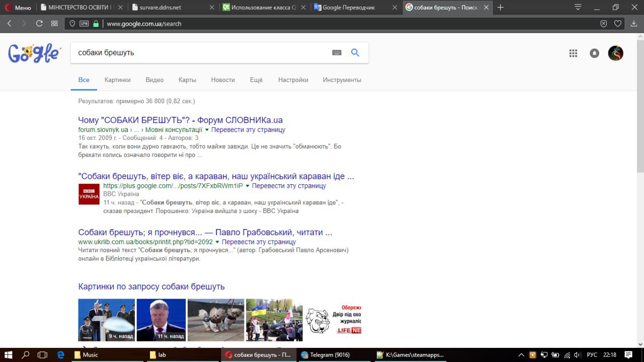The width and height of the screenshot is (644, 362).
Task: Open the Чому "СОБАКИ БРЕШУТЬ"? forum result
Action: coord(181,120)
